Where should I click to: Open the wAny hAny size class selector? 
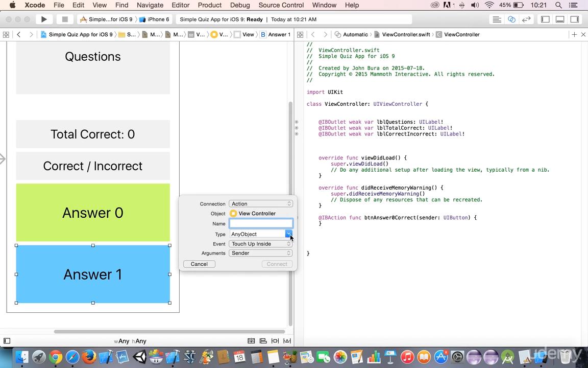tap(130, 341)
